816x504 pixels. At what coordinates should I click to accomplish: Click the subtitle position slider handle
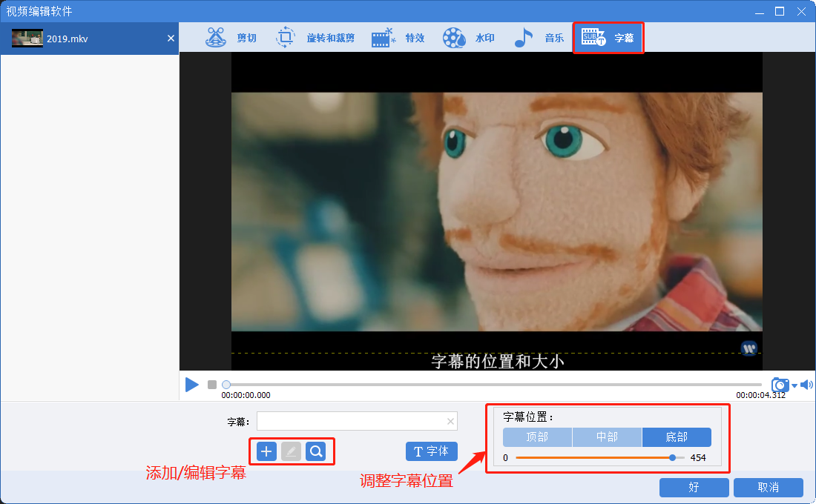pyautogui.click(x=672, y=458)
